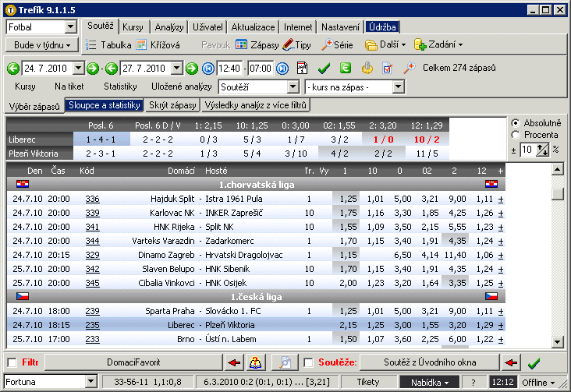Switch to the Internet tab
Screen dimensions: 571x392
tap(298, 27)
